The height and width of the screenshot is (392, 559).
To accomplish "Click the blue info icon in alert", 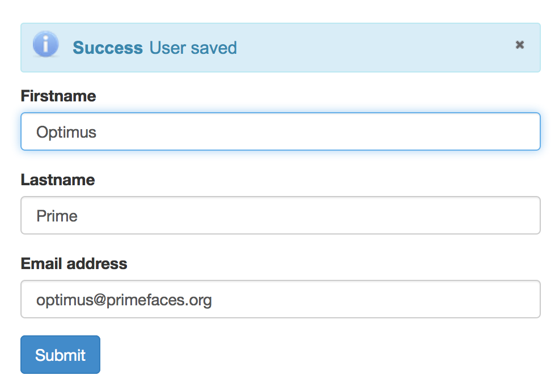I will pos(45,44).
